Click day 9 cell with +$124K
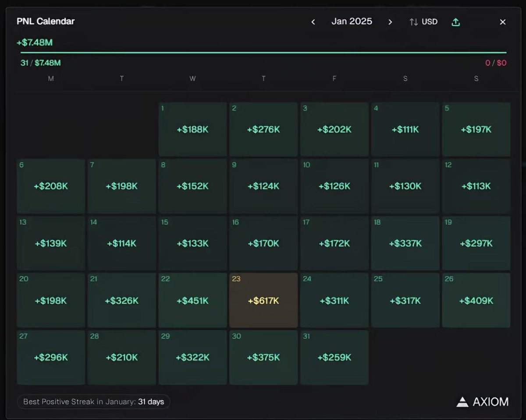 pos(263,186)
